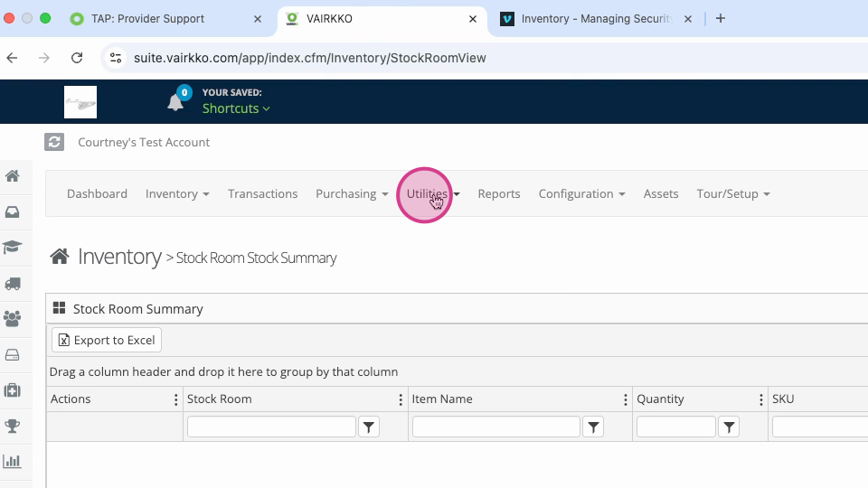868x488 pixels.
Task: Click the Item Name filter input
Action: (496, 427)
